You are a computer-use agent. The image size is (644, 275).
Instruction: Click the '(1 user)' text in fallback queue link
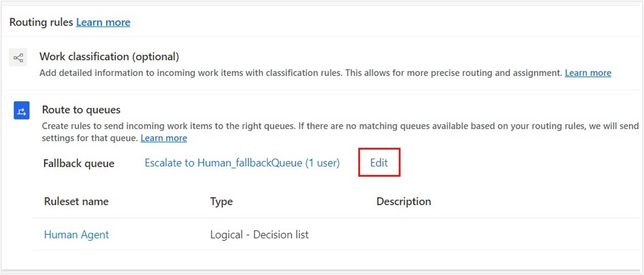tap(323, 163)
